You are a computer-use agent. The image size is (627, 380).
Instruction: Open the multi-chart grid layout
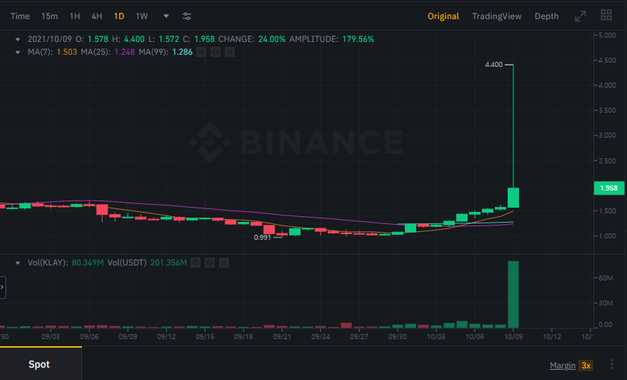click(606, 15)
